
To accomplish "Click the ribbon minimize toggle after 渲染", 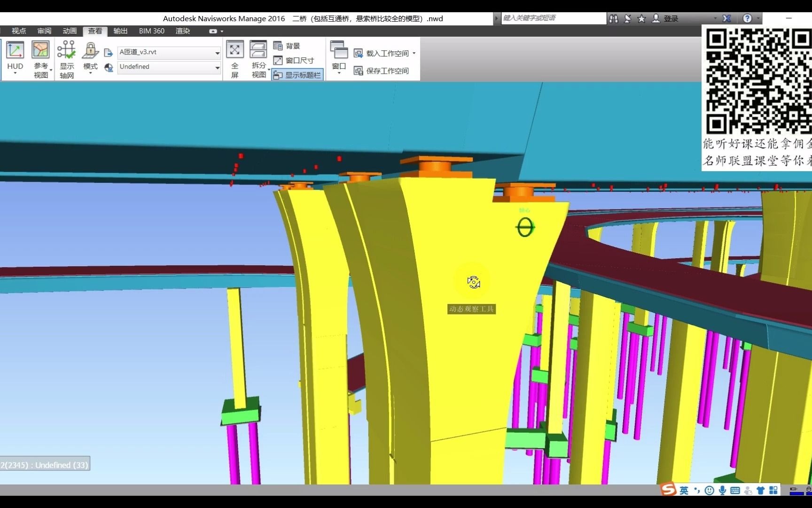I will click(213, 31).
